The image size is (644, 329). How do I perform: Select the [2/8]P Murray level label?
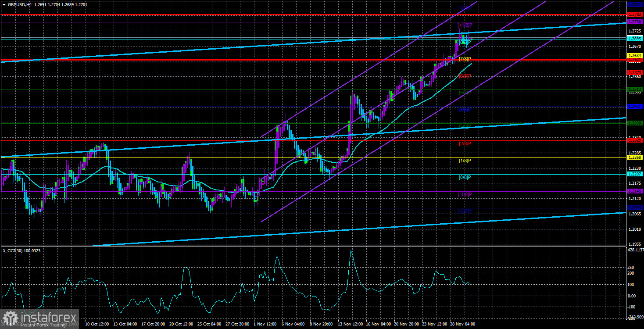pos(465,144)
